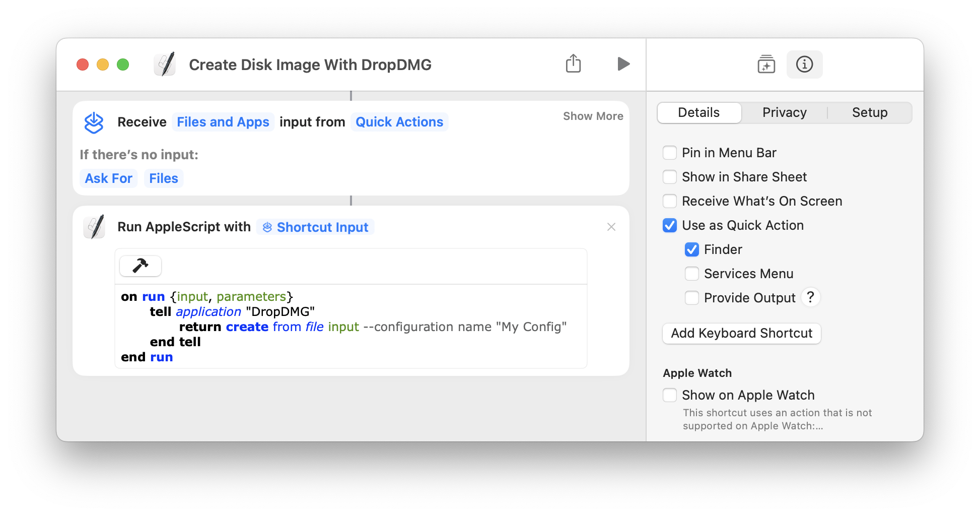Click the Receive action's tray icon
The width and height of the screenshot is (980, 516).
[x=94, y=122]
